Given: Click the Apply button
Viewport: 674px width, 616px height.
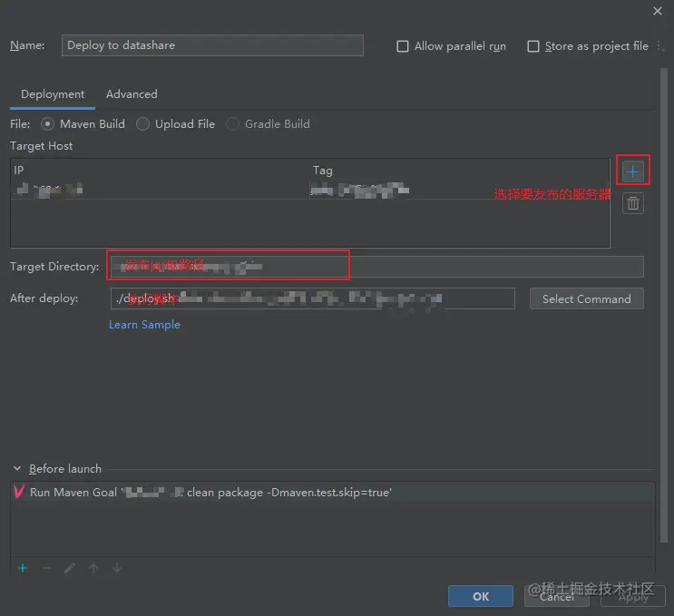Looking at the screenshot, I should pos(633,596).
